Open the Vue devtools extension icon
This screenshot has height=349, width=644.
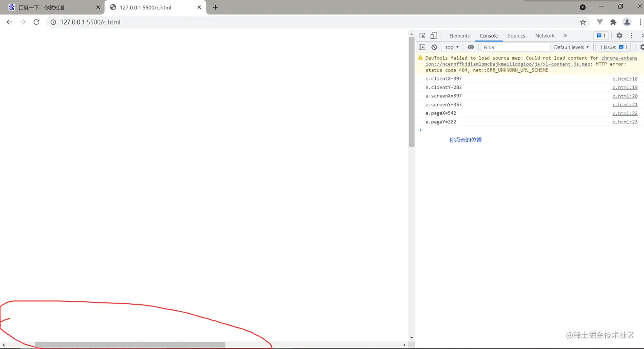[600, 22]
